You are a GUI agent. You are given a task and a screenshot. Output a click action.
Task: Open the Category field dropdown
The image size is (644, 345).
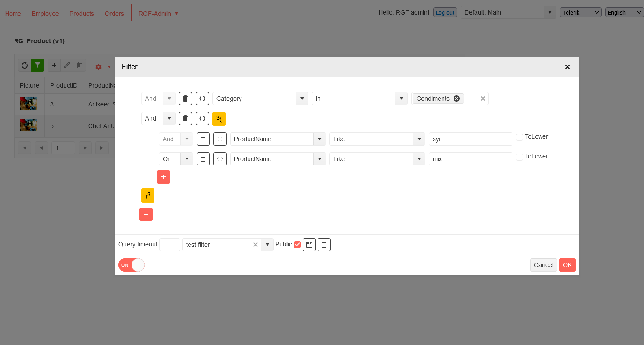[302, 99]
